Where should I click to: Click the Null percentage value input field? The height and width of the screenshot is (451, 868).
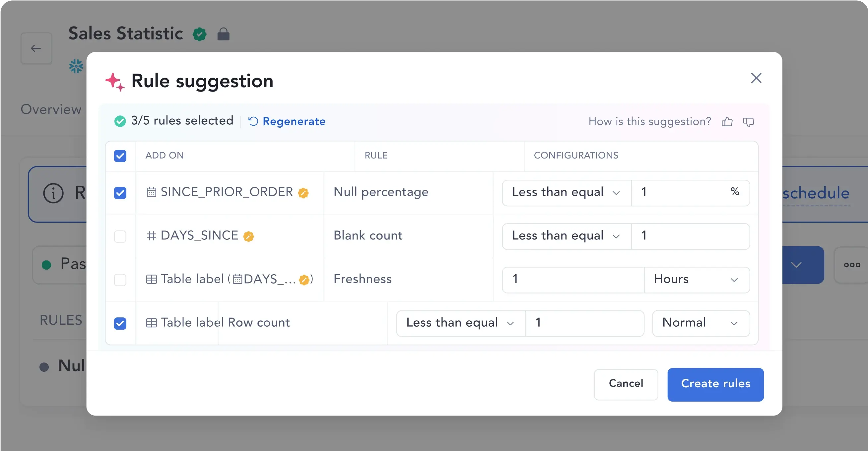tap(690, 192)
